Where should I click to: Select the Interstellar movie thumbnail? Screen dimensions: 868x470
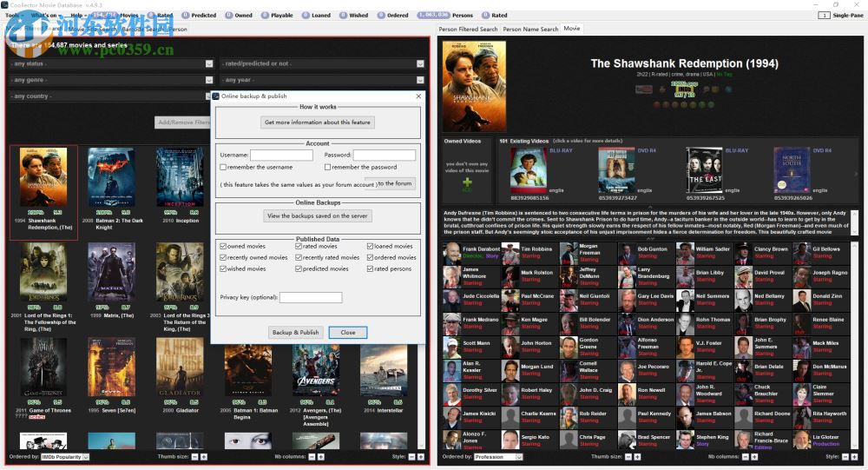click(384, 370)
